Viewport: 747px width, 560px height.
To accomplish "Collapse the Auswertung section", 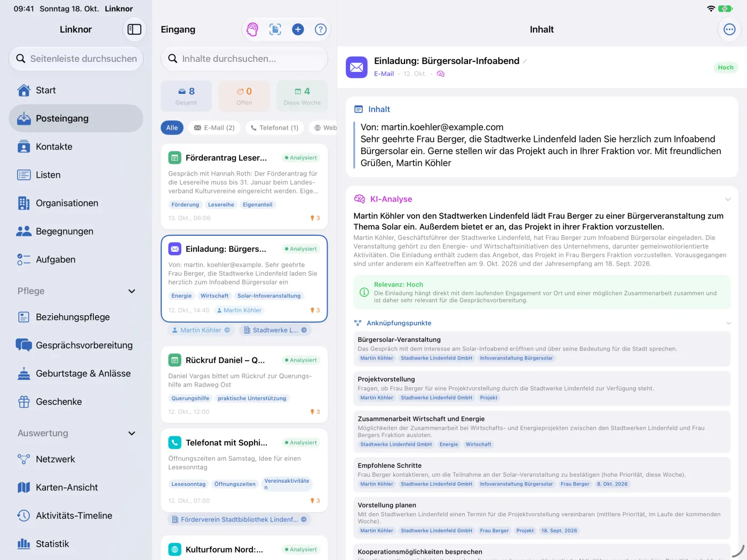I will 132,434.
